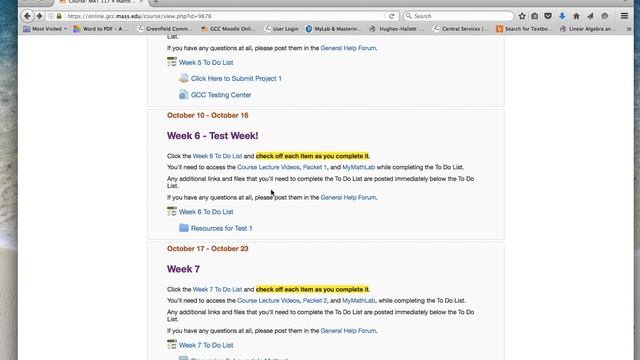Open Week 6 To Do List inline link

pos(217,156)
